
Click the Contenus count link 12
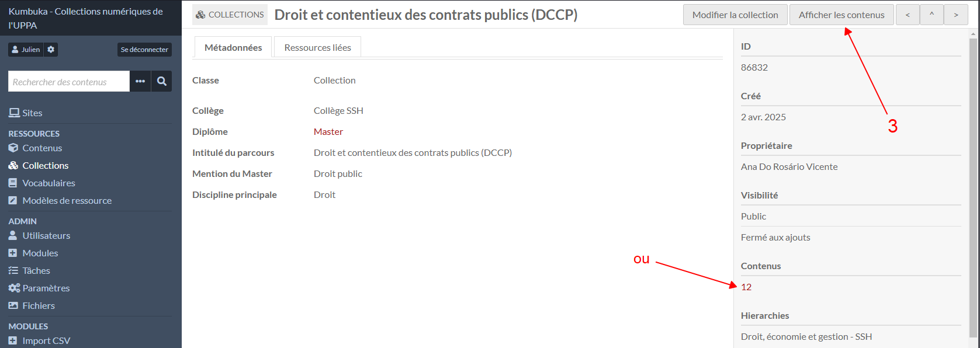pyautogui.click(x=746, y=287)
